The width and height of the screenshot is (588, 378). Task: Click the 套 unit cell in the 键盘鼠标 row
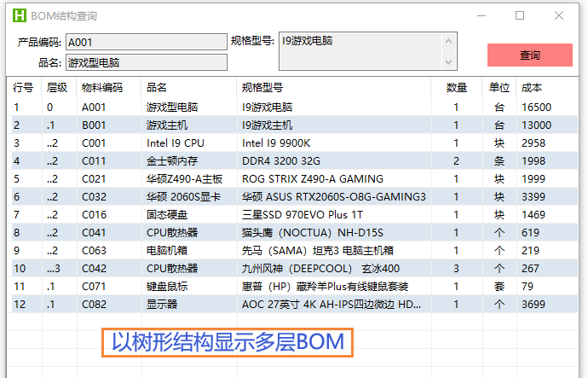pyautogui.click(x=499, y=287)
